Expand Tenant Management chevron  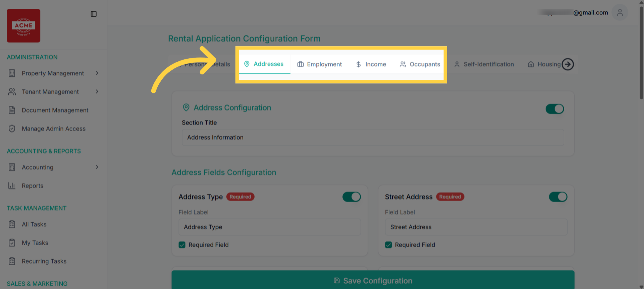97,91
